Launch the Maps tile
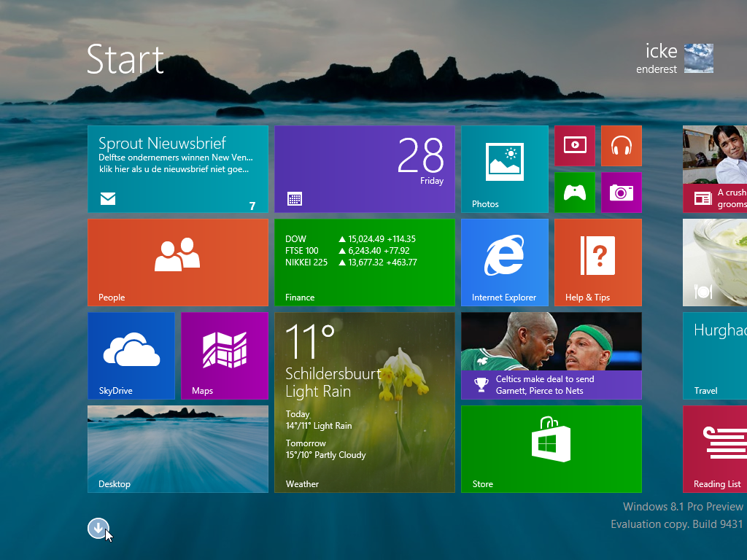Viewport: 747px width, 560px height. (x=224, y=356)
